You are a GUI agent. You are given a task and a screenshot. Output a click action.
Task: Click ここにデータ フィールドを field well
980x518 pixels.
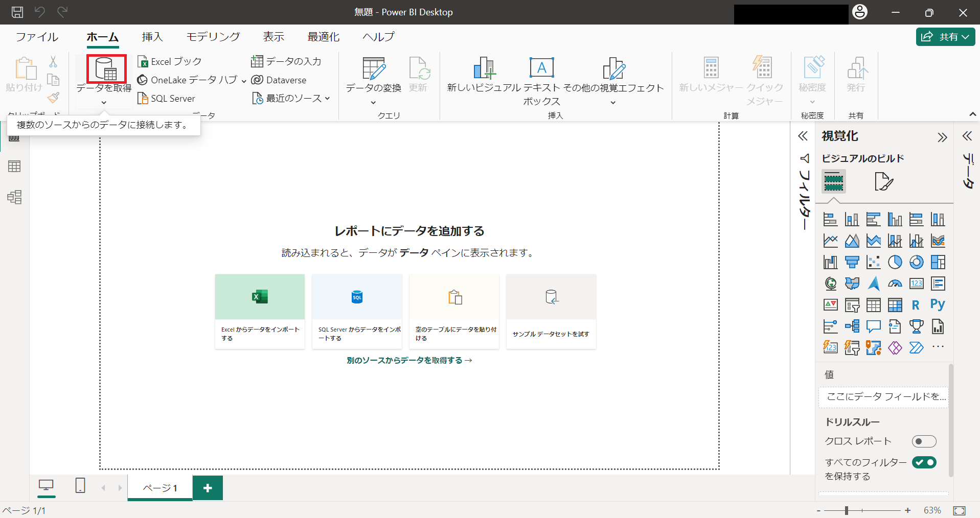pos(883,397)
